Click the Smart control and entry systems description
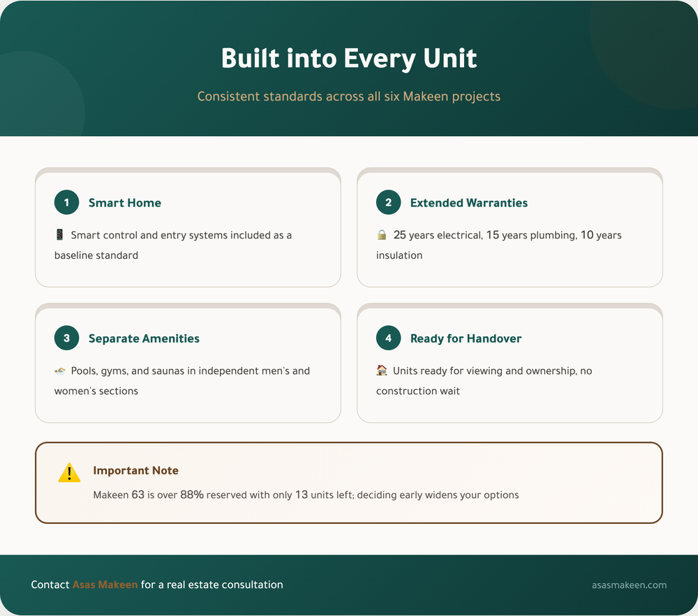This screenshot has width=698, height=616. pos(172,245)
